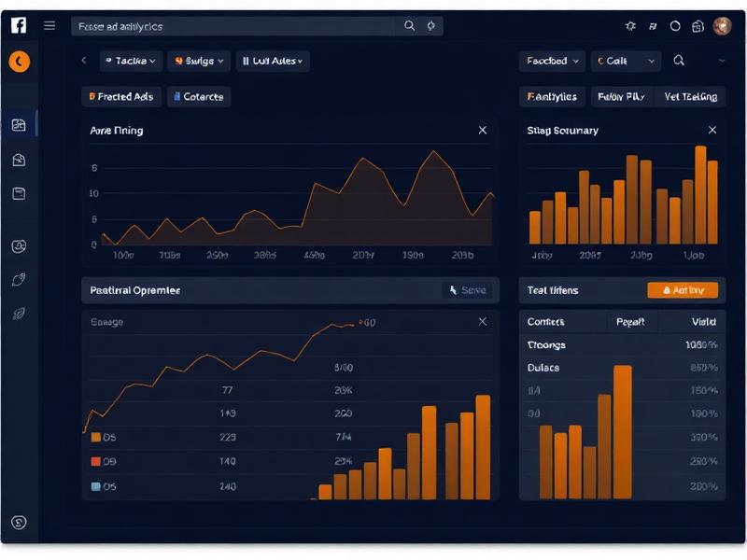Click the Facebook logo in the header
Viewport: 747px width, 560px height.
pyautogui.click(x=19, y=25)
